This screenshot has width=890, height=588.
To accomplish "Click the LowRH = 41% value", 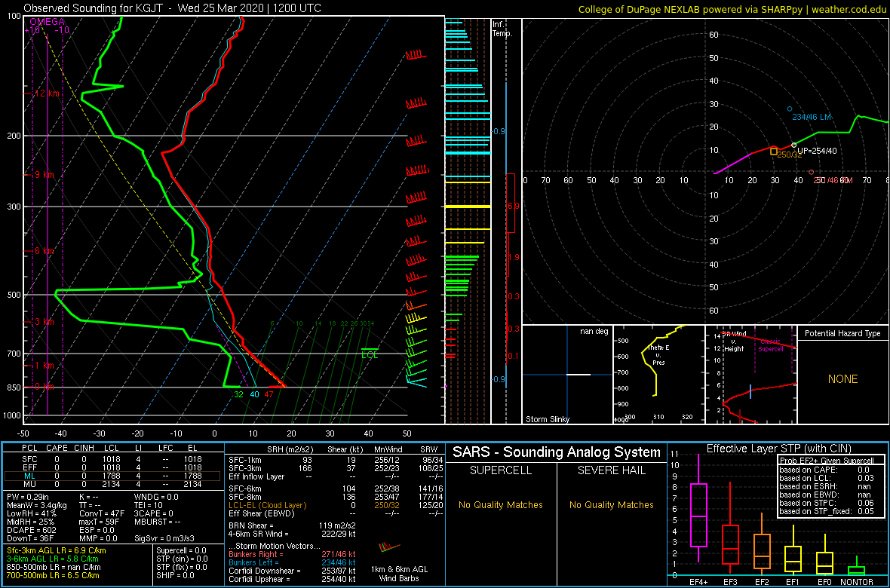I will click(x=32, y=513).
